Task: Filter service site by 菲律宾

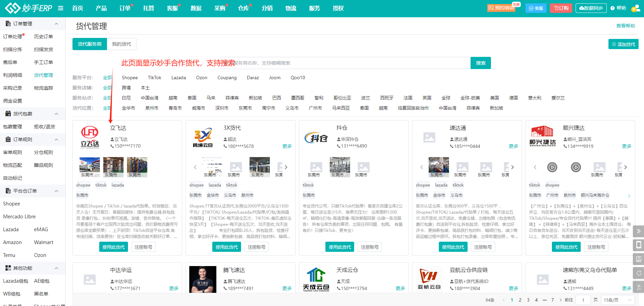Action: coord(232,98)
